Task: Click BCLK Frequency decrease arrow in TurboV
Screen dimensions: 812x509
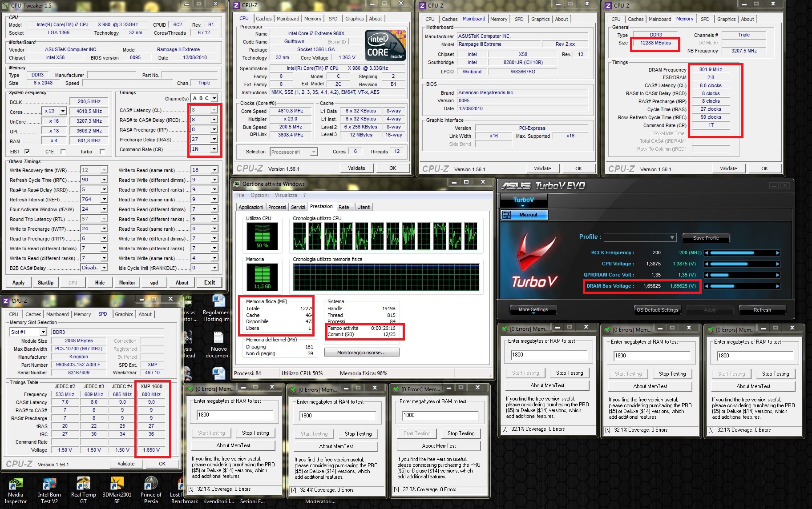Action: click(707, 252)
